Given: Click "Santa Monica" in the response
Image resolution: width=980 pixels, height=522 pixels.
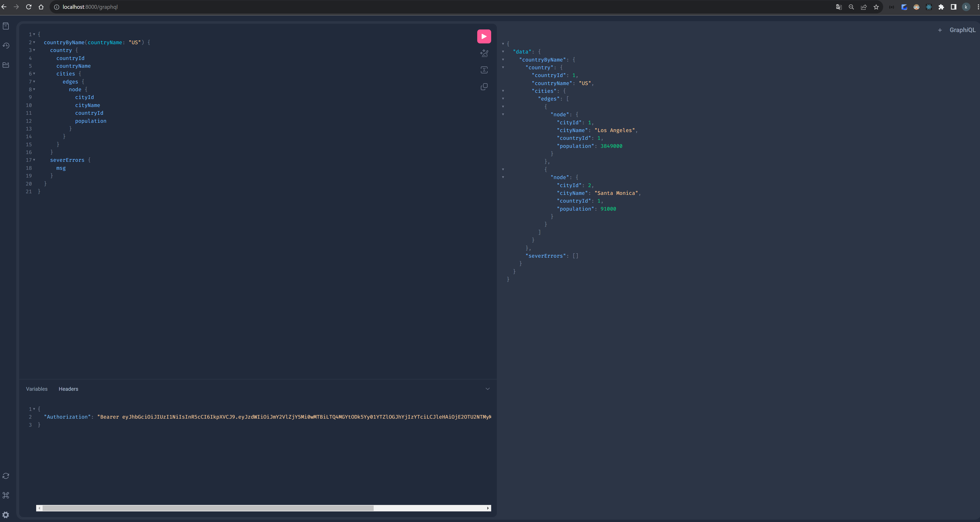Looking at the screenshot, I should coord(616,193).
